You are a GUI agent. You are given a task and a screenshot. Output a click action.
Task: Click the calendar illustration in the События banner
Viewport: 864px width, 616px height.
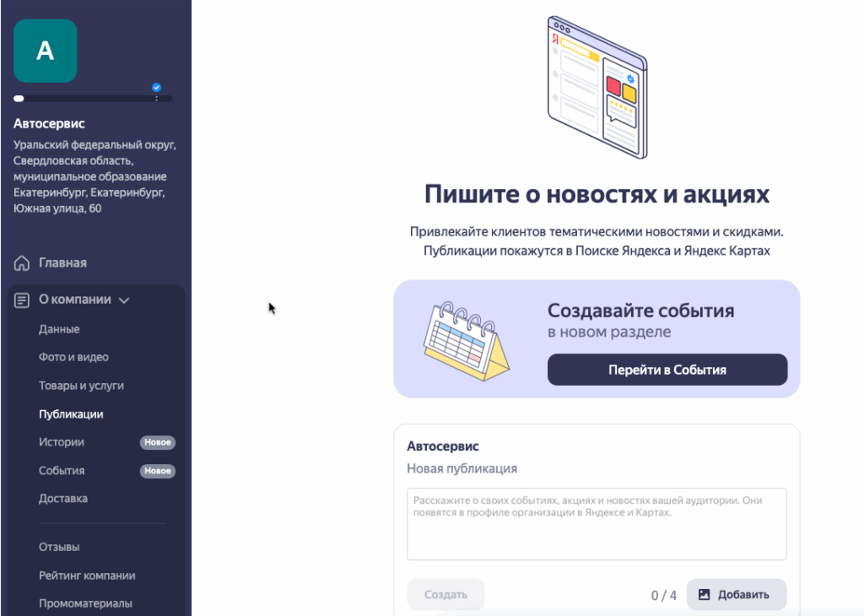pyautogui.click(x=466, y=341)
